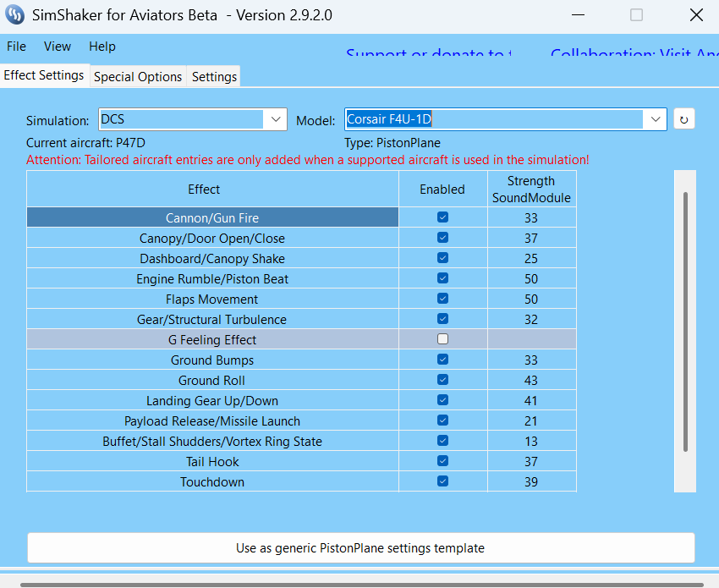Image resolution: width=719 pixels, height=588 pixels.
Task: Click the SimShaker app icon in title bar
Action: click(15, 14)
